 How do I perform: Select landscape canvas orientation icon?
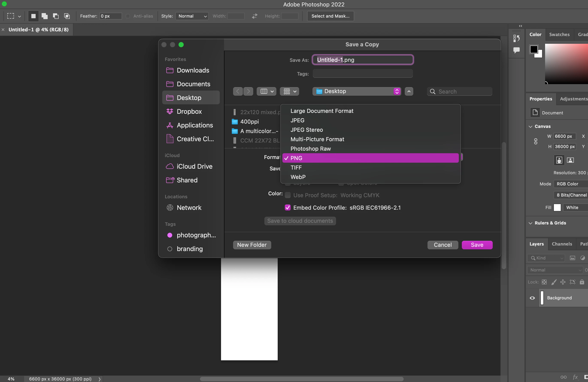[570, 160]
